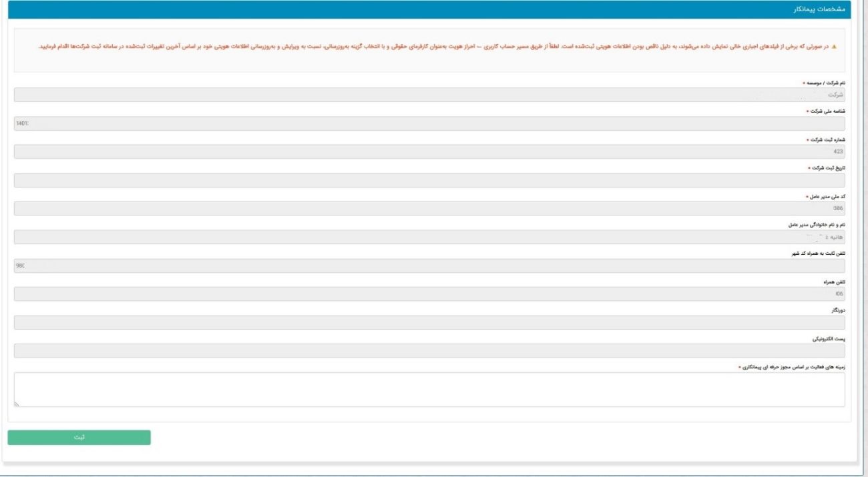Click the پست الکترونیکی input field

point(429,350)
